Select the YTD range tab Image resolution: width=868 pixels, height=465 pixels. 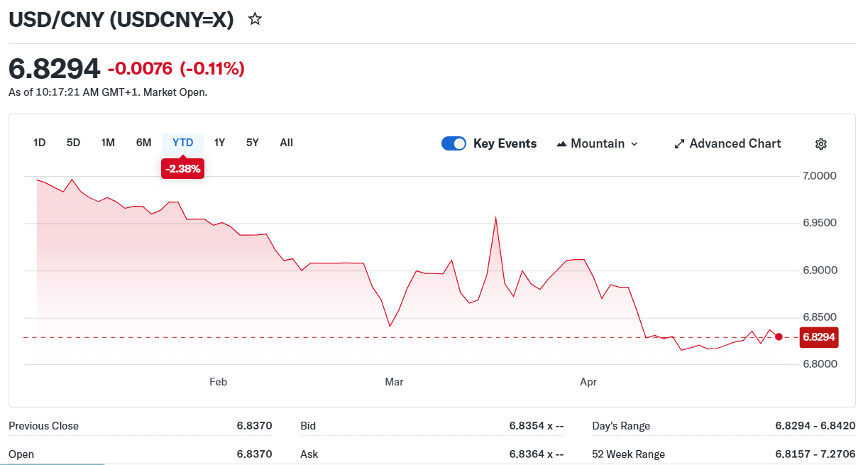182,143
